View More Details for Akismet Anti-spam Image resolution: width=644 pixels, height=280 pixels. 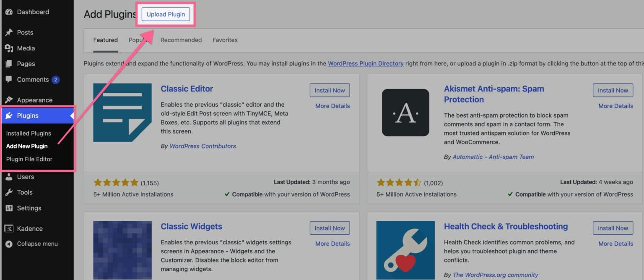[615, 106]
